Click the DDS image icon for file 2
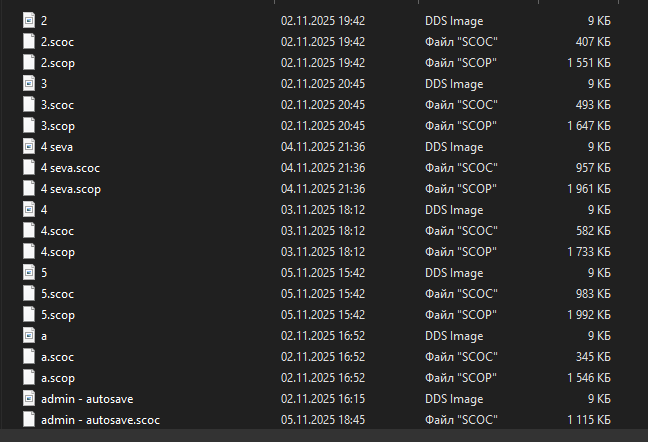The width and height of the screenshot is (648, 442). point(28,20)
